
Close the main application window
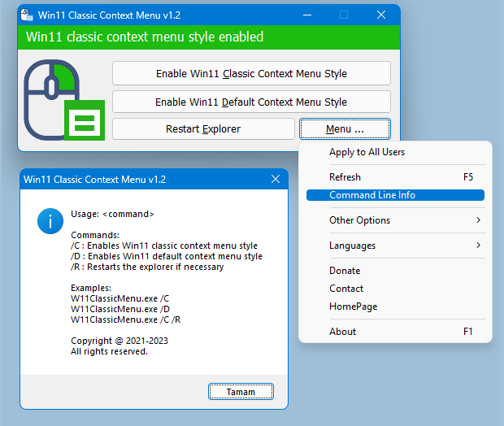[x=381, y=15]
